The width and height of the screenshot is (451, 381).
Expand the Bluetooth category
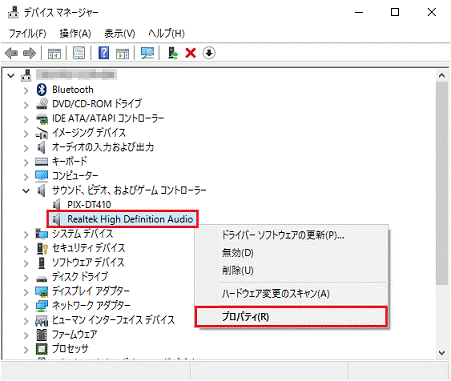click(x=26, y=90)
